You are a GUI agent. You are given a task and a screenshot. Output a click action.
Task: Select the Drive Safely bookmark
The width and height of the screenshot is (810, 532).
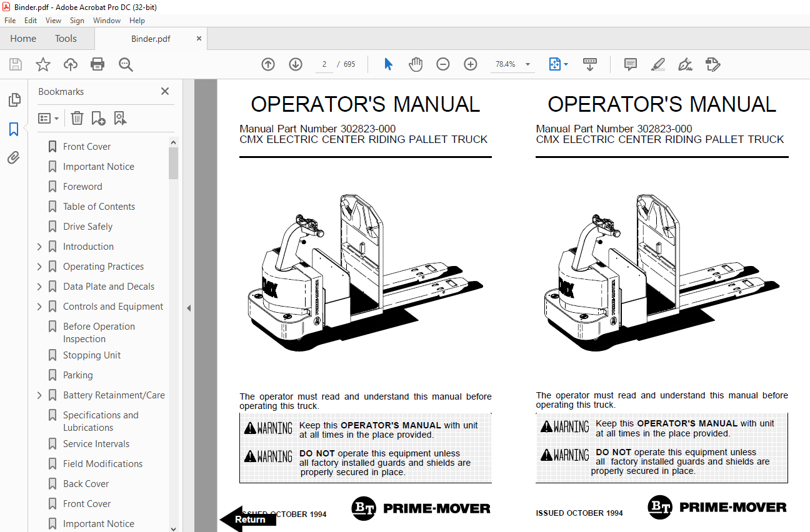pyautogui.click(x=88, y=227)
